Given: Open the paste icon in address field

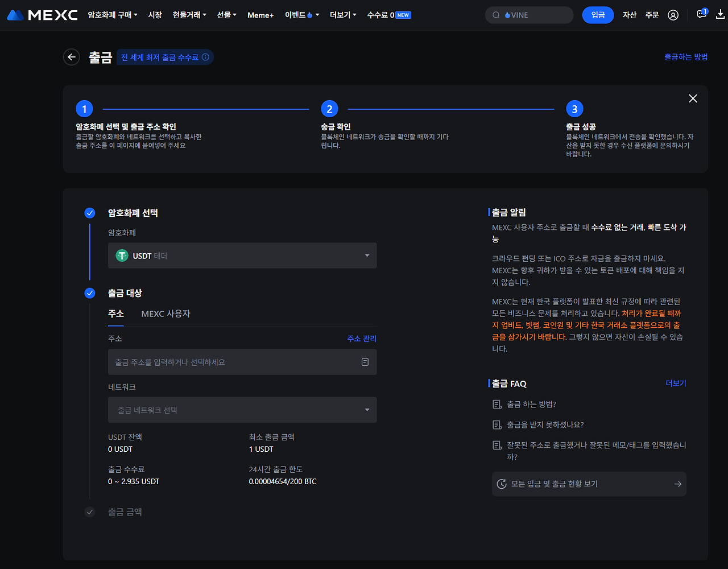Looking at the screenshot, I should click(365, 361).
